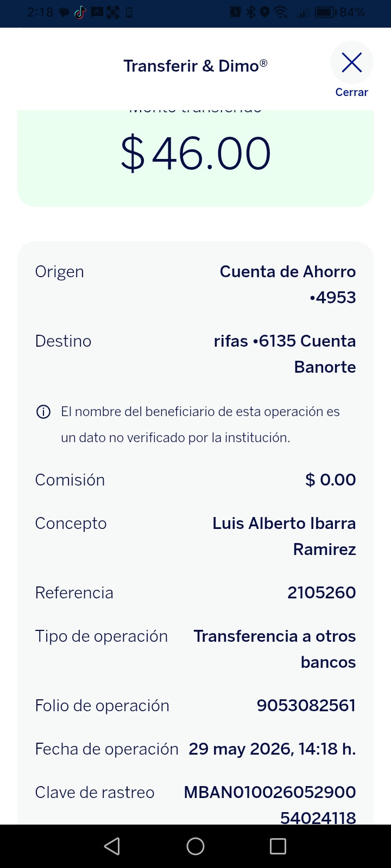Tap Android recent apps square

click(278, 846)
